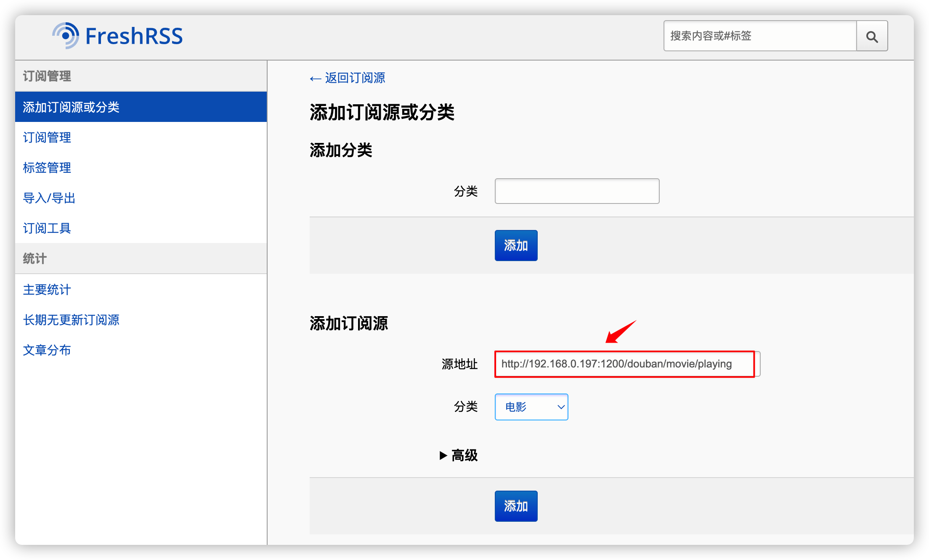Open 长期无更新订阅源 link
Screen dimensions: 929x560
click(x=72, y=320)
